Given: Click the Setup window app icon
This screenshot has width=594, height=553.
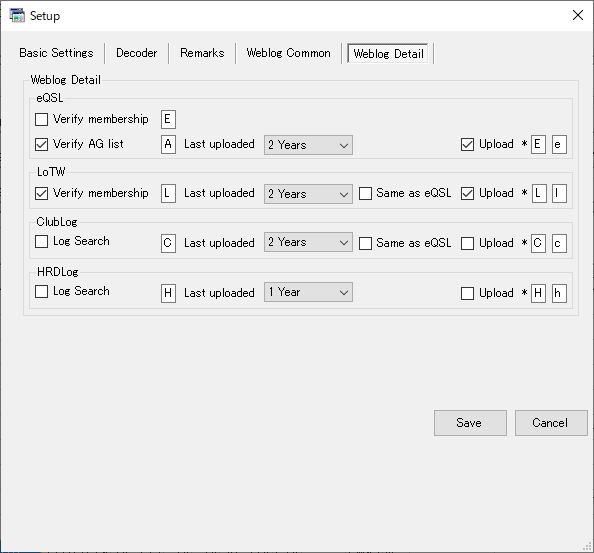Looking at the screenshot, I should [x=17, y=16].
